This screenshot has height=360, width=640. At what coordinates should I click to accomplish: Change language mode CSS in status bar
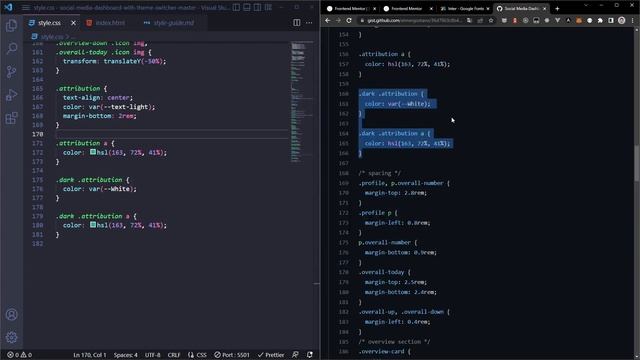pos(198,355)
